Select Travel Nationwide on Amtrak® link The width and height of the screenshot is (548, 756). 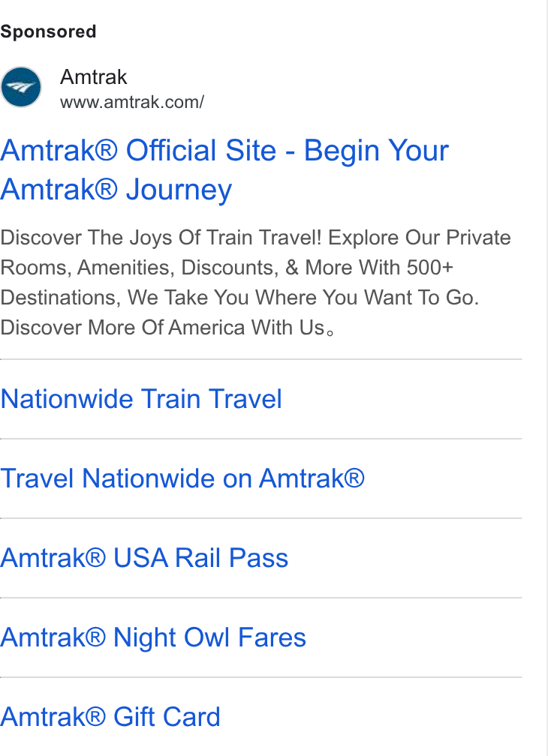[182, 478]
